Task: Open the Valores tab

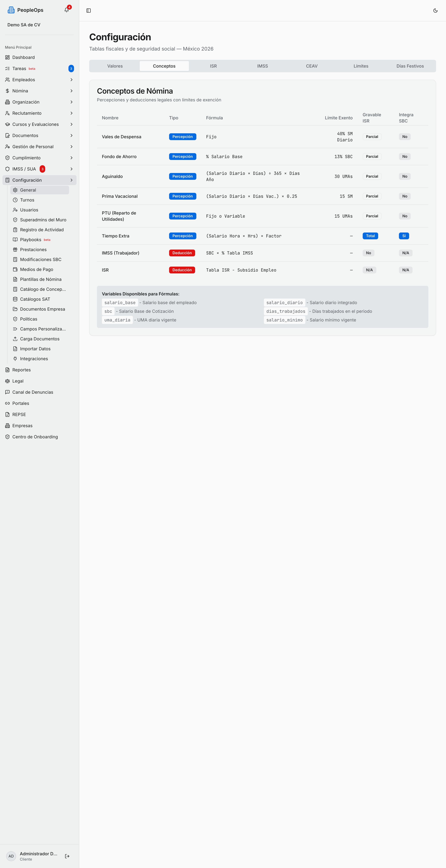Action: (115, 66)
